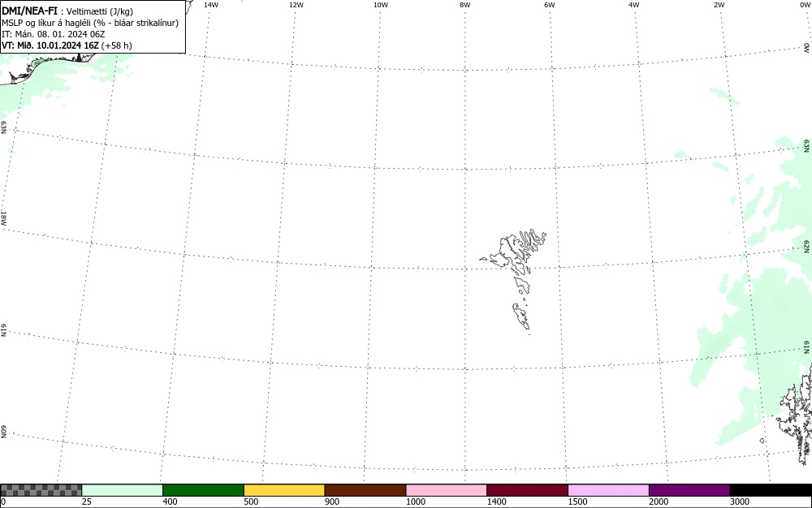
Task: Click the dark maroon 1400–1500 legend swatch
Action: click(527, 490)
